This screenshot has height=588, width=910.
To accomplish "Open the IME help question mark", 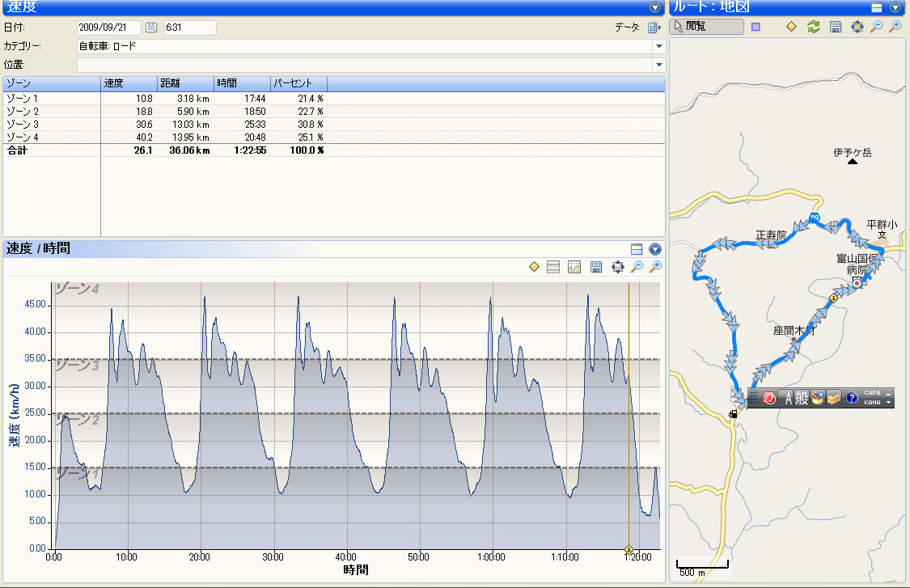I will (x=852, y=398).
